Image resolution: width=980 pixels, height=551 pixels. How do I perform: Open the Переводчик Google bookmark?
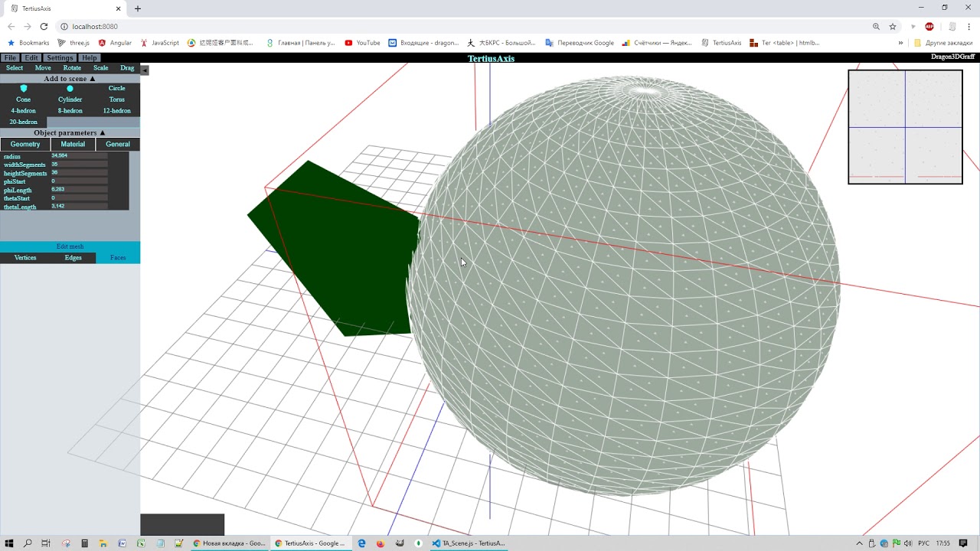580,43
